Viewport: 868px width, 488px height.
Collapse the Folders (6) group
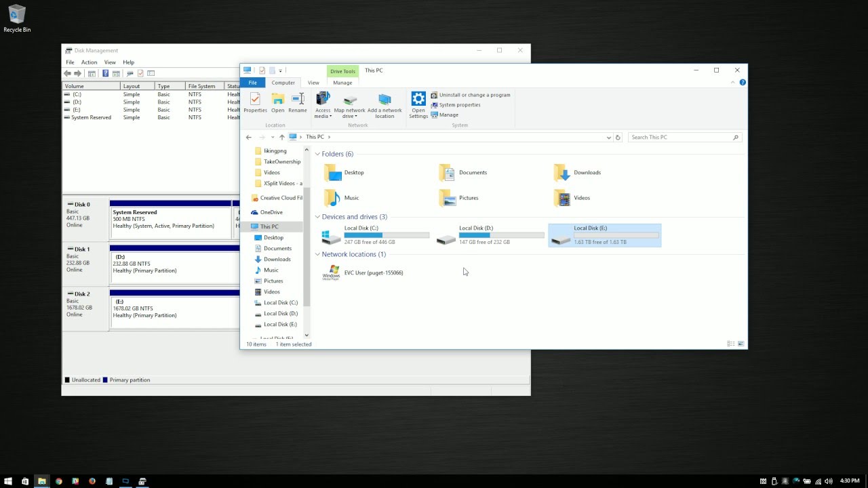tap(317, 154)
